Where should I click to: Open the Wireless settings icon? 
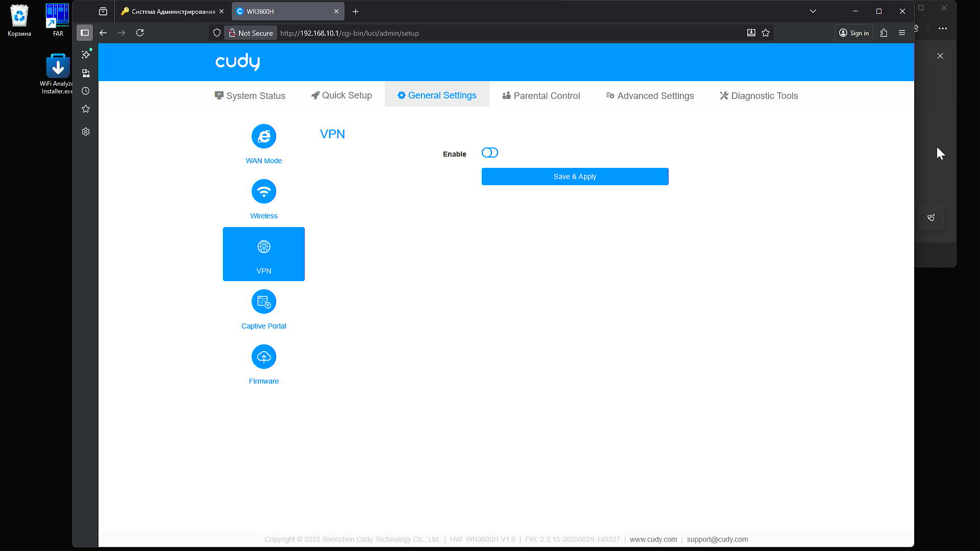[264, 192]
